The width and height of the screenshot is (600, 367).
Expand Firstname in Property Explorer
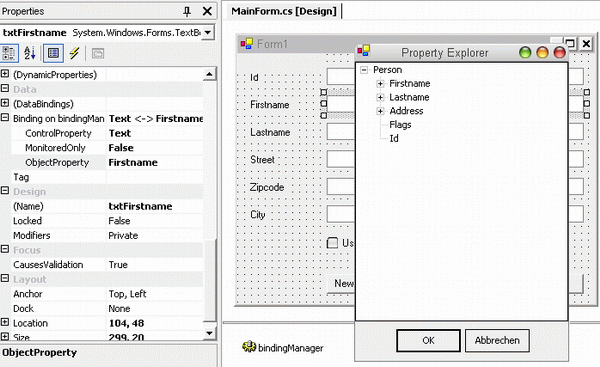tap(380, 83)
